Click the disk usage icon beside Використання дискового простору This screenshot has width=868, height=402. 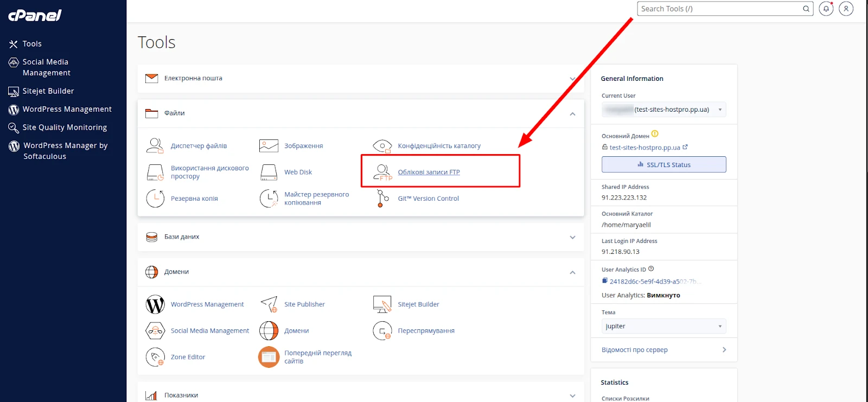[x=155, y=172]
